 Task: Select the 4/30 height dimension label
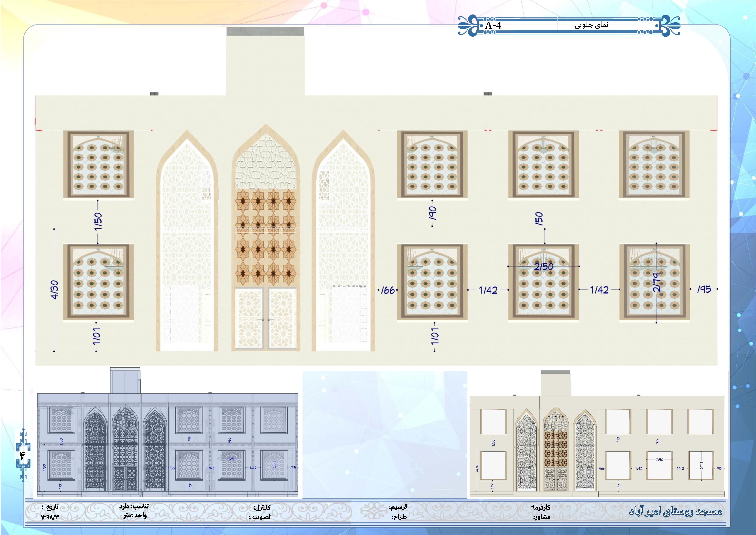(54, 290)
